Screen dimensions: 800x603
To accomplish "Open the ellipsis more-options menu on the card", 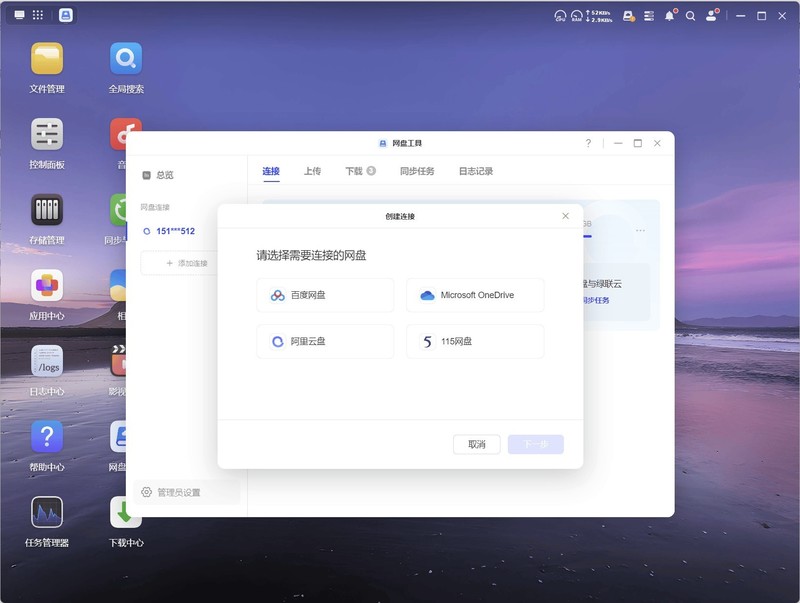I will pos(641,232).
